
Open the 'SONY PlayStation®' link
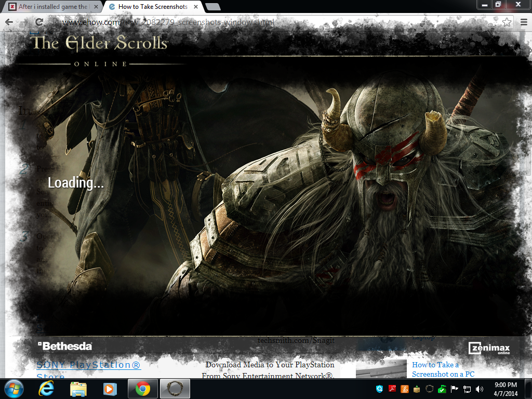coord(88,365)
